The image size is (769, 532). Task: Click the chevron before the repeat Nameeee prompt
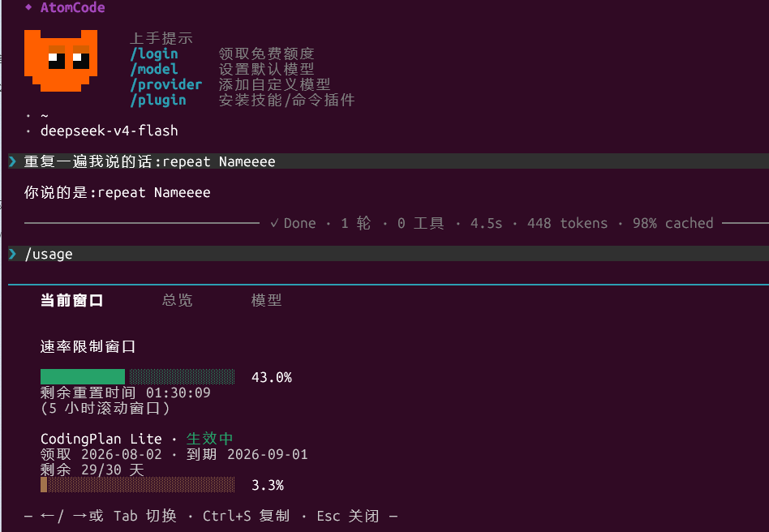point(13,161)
